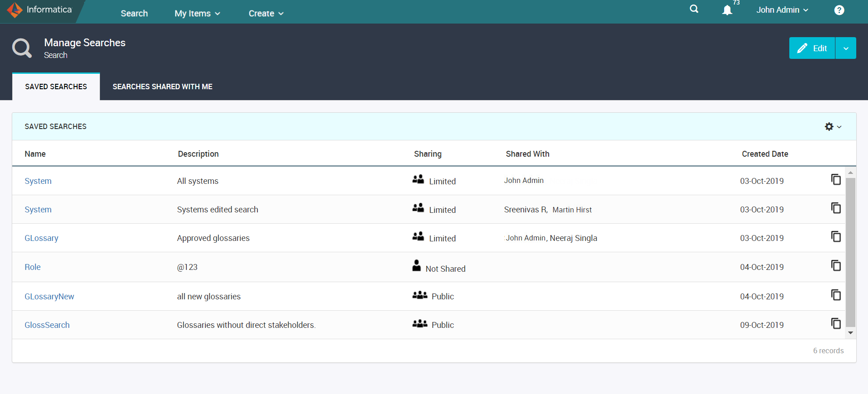This screenshot has height=394, width=868.
Task: Click Public sharing icon in GLossaryNew row
Action: (x=420, y=295)
